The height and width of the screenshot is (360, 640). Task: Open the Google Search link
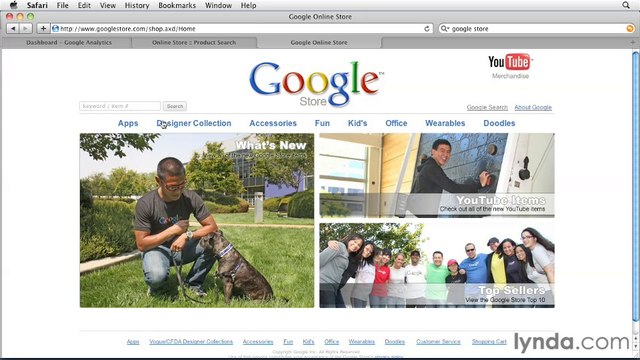coord(487,107)
